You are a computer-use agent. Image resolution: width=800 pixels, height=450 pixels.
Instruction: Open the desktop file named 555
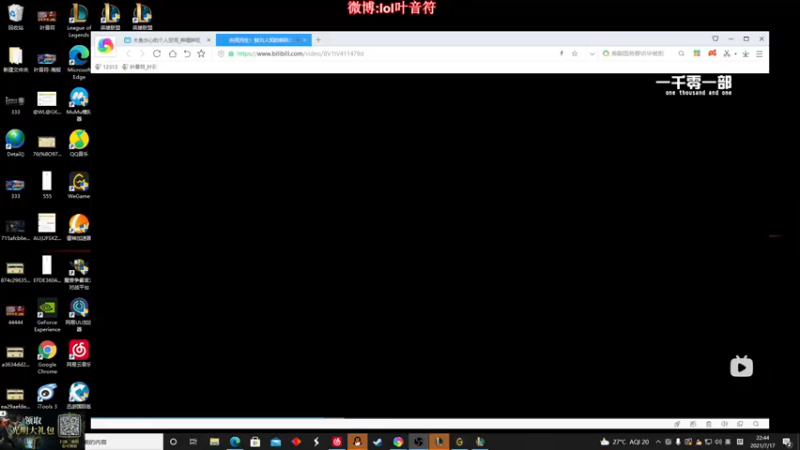[47, 185]
